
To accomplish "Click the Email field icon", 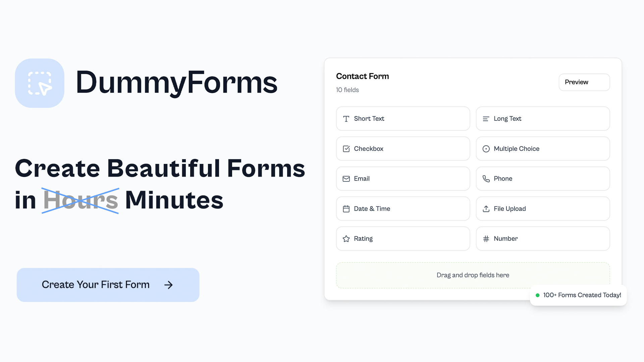I will (346, 179).
